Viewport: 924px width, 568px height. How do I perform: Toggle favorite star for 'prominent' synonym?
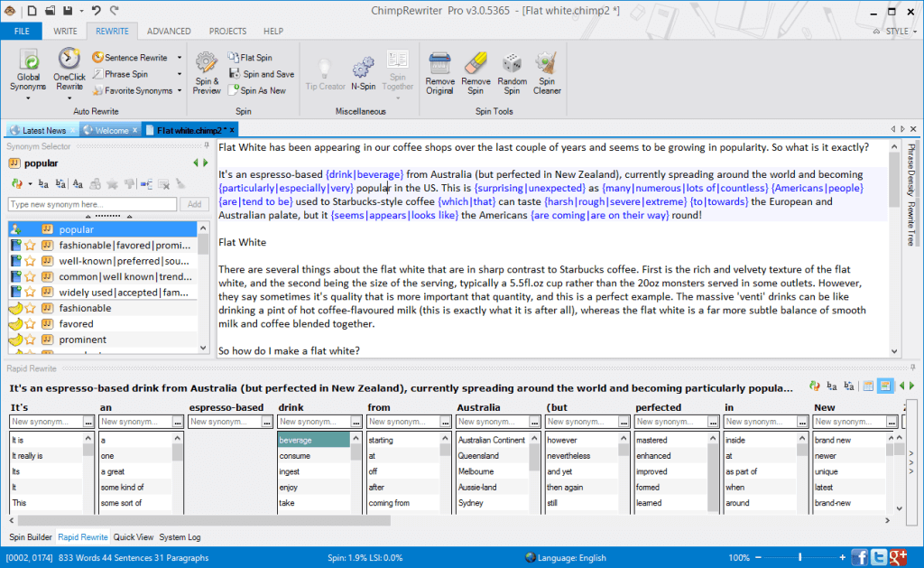tap(31, 340)
